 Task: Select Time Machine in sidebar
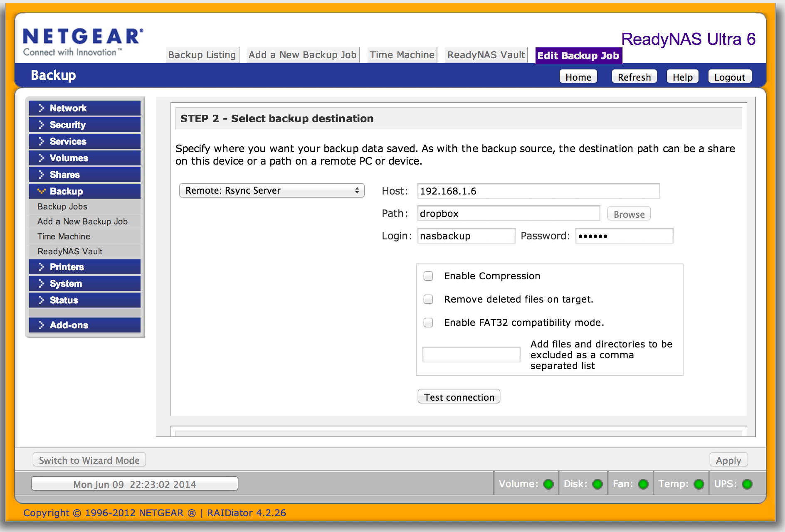pos(64,236)
